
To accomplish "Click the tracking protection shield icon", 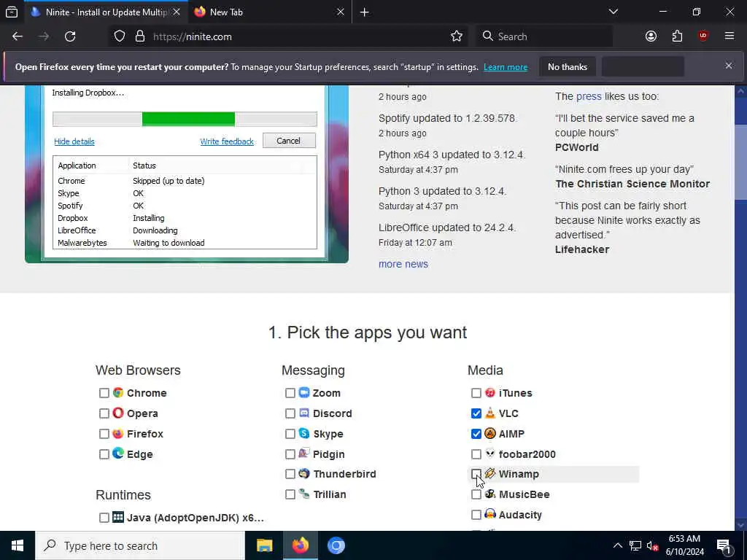I will (x=120, y=36).
